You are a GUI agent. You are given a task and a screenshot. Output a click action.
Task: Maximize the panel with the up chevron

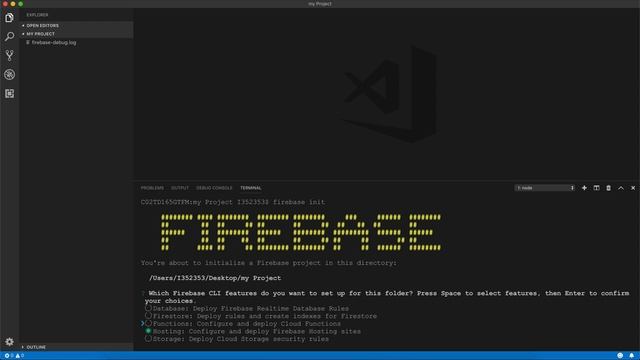[x=620, y=188]
